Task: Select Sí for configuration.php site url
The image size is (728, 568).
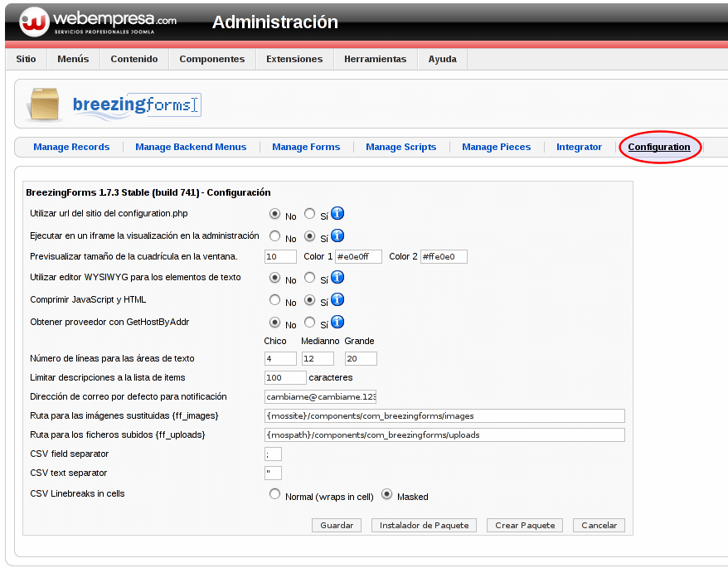Action: [309, 214]
